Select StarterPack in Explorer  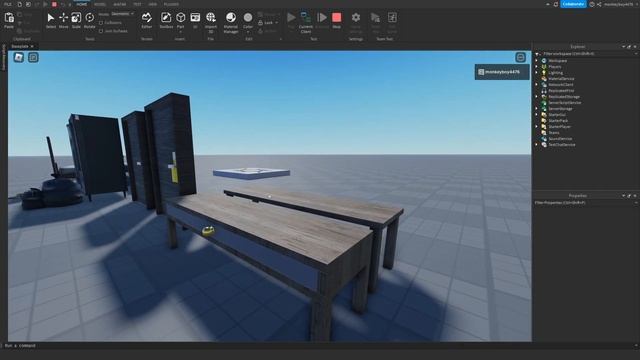coord(558,120)
